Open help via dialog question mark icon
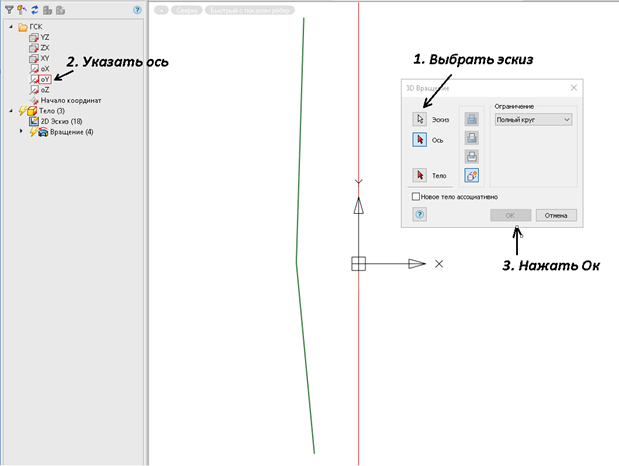Image resolution: width=619 pixels, height=466 pixels. click(x=420, y=215)
